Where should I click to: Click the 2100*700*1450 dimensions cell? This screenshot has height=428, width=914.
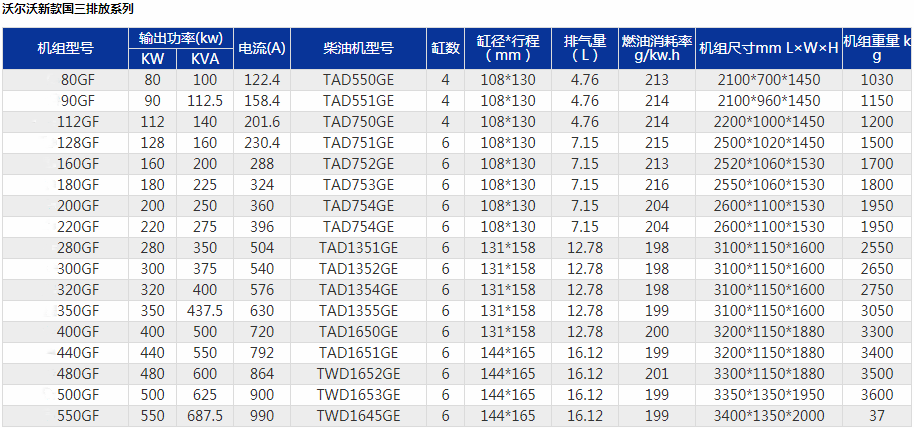pos(768,79)
